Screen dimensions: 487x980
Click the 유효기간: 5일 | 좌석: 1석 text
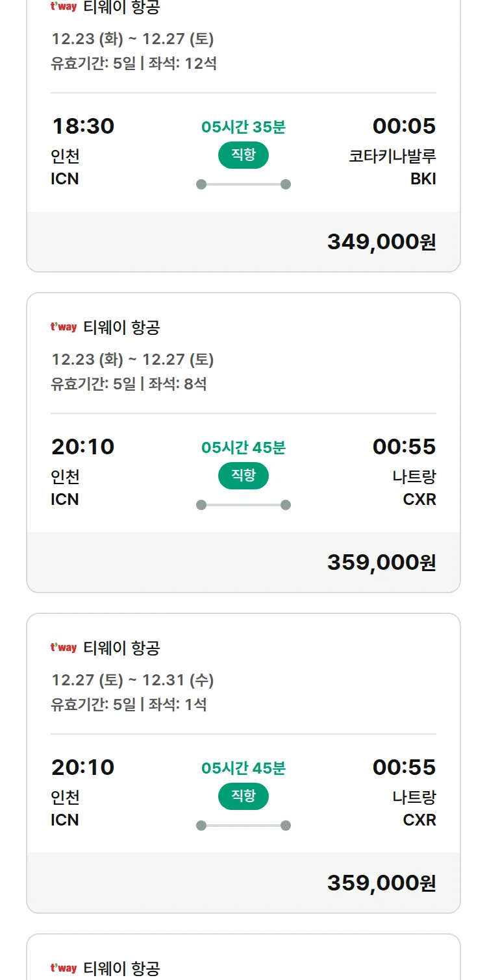[x=129, y=705]
